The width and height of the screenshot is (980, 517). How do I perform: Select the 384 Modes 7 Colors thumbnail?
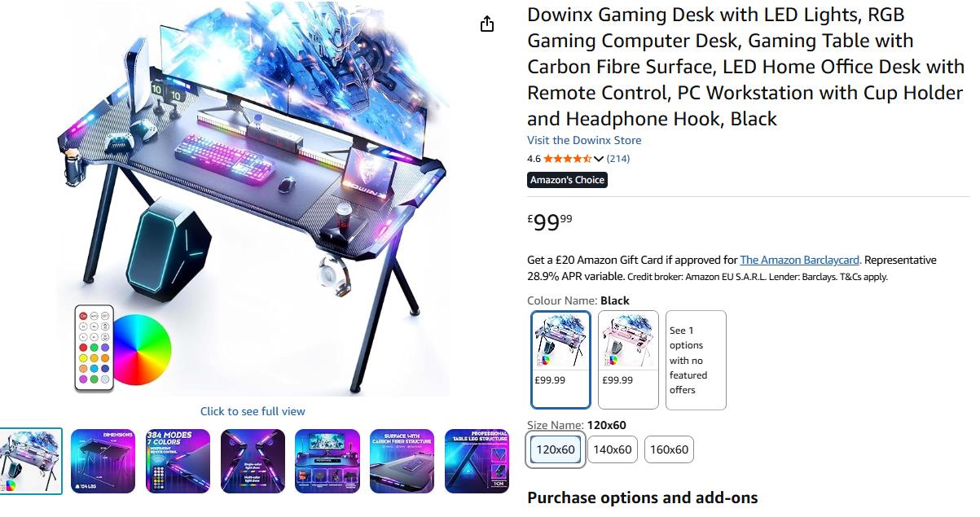[178, 462]
